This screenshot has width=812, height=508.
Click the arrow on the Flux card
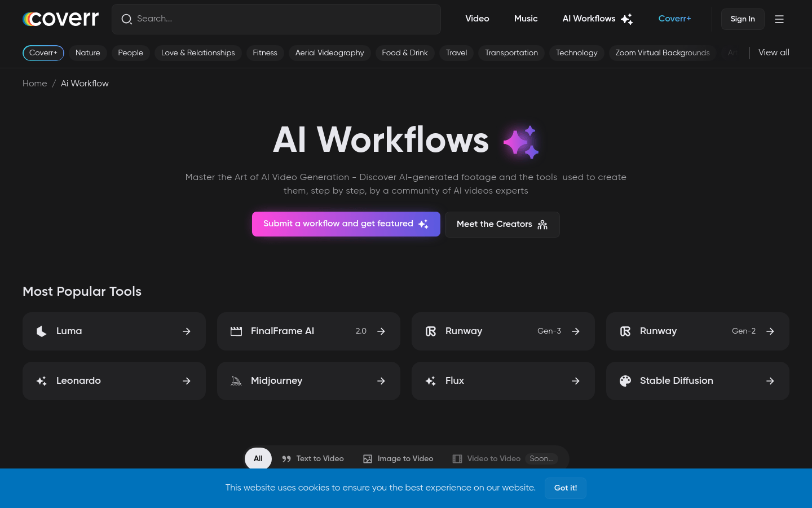coord(576,381)
